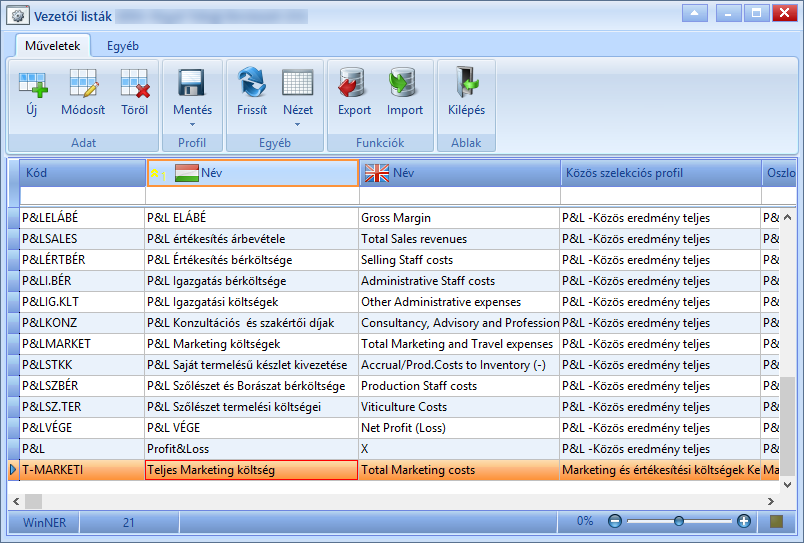Click the Töröl delete icon
804x543 pixels.
click(134, 83)
